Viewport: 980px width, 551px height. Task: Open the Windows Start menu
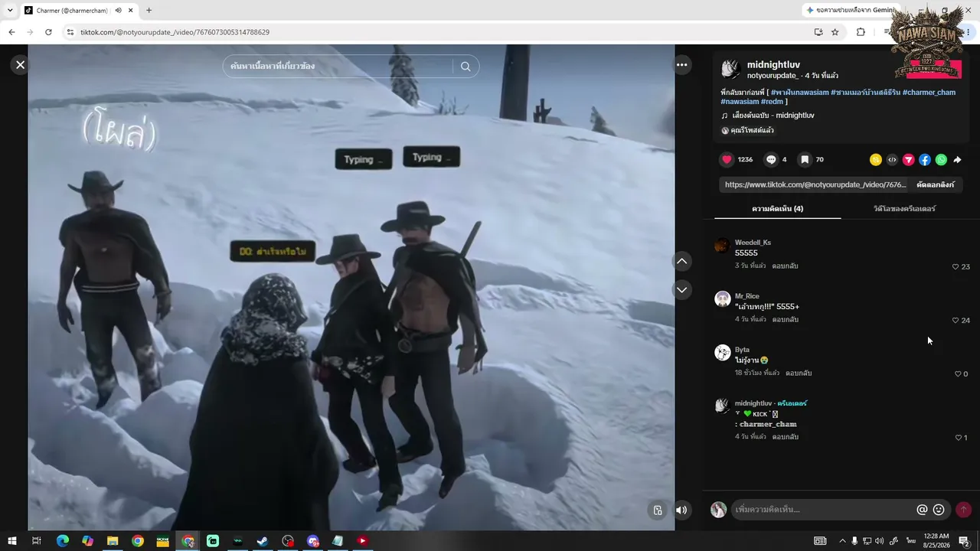(x=11, y=541)
